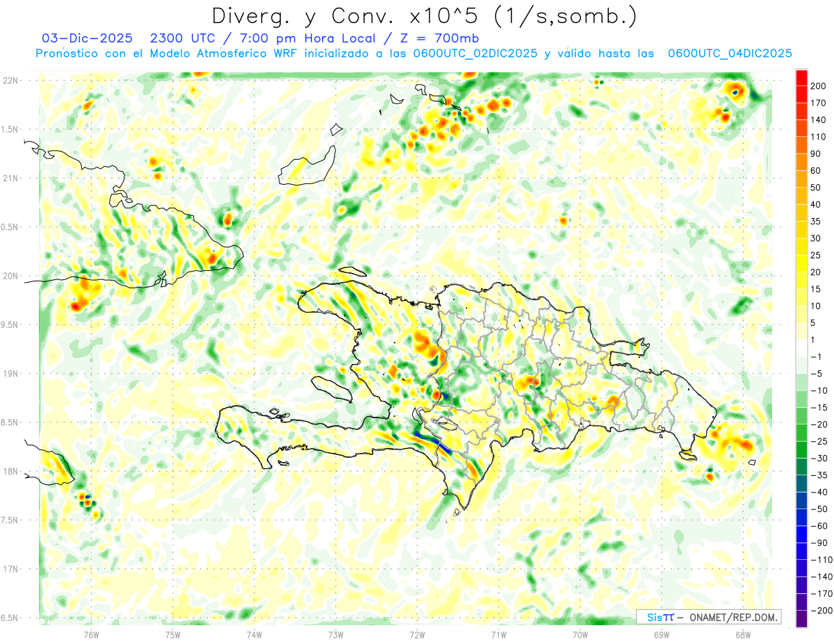Click the '69W' longitude label

[662, 634]
